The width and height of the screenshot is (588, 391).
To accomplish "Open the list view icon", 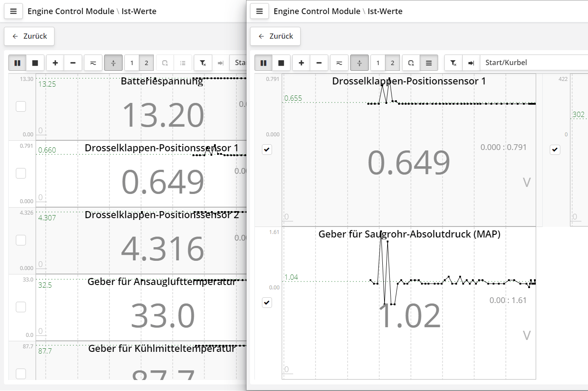I will coord(429,62).
